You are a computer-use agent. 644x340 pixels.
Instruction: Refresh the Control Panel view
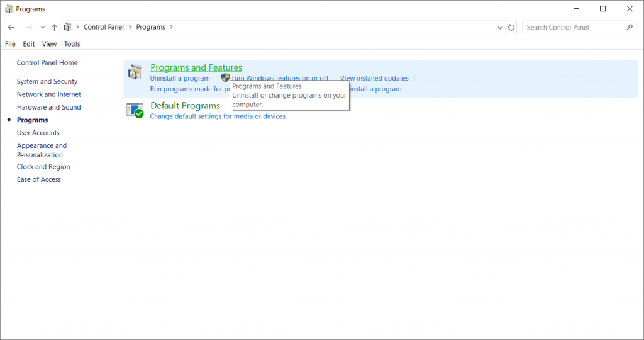point(511,27)
